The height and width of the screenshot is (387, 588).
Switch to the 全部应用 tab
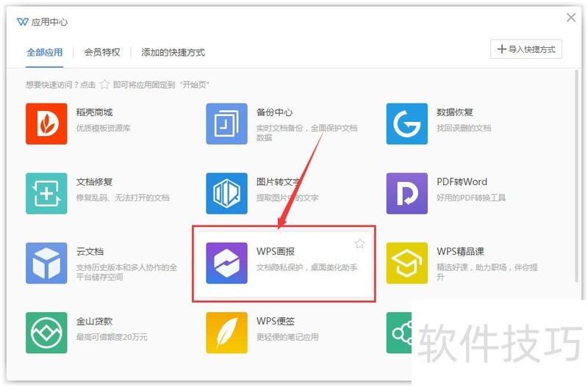45,52
